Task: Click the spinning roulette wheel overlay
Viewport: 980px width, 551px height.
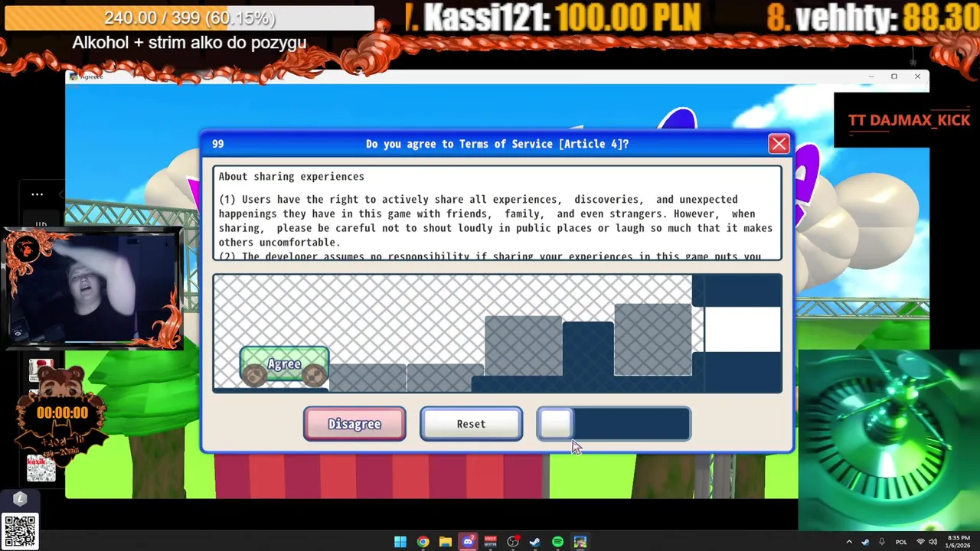Action: click(x=888, y=439)
